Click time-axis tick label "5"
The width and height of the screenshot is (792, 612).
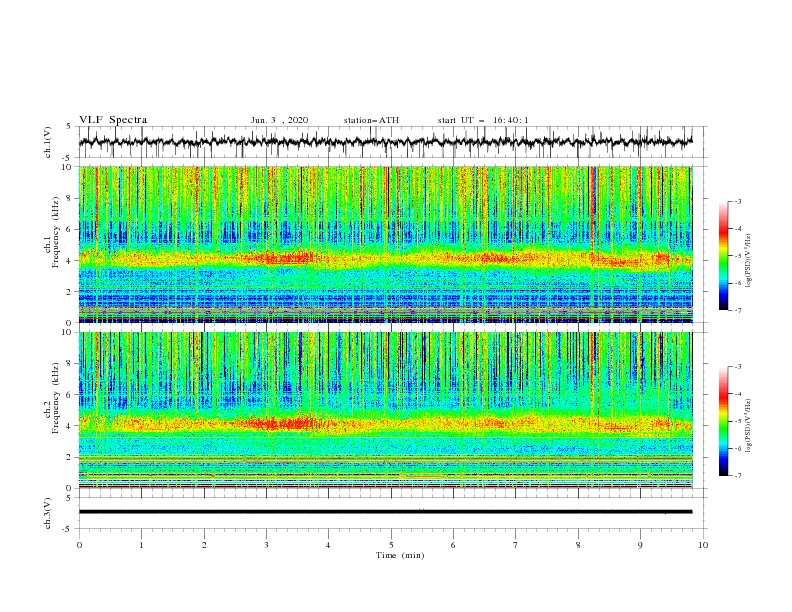tap(391, 545)
